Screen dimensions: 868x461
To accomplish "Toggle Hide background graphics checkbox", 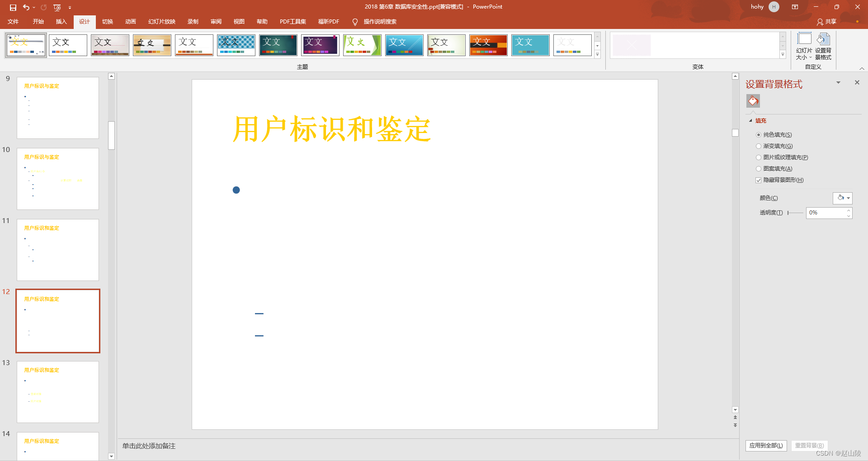I will pos(758,180).
